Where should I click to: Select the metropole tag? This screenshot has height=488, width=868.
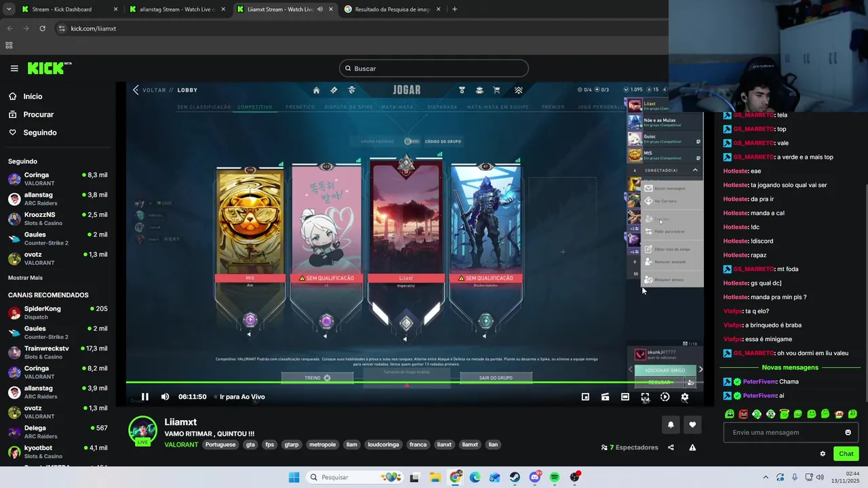pos(322,445)
